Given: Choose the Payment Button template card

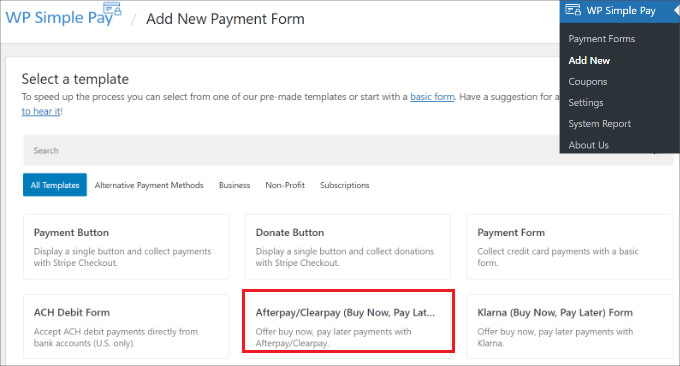Looking at the screenshot, I should (126, 247).
